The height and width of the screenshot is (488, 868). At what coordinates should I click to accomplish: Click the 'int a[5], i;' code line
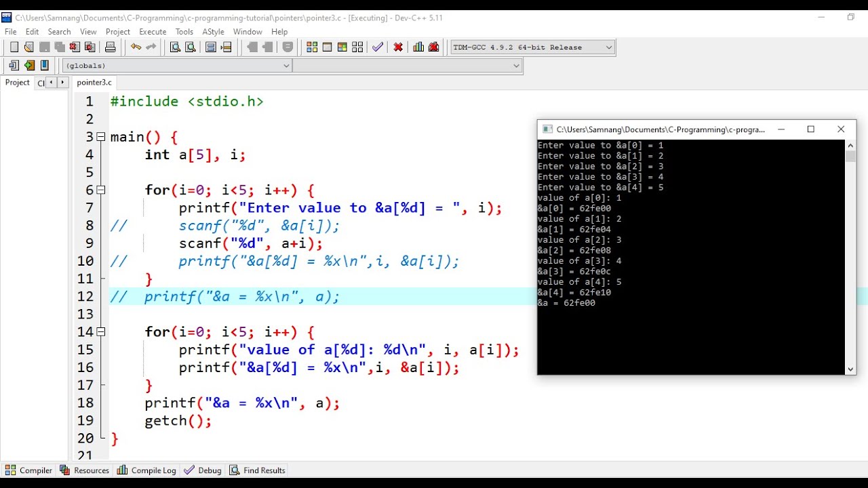point(195,155)
